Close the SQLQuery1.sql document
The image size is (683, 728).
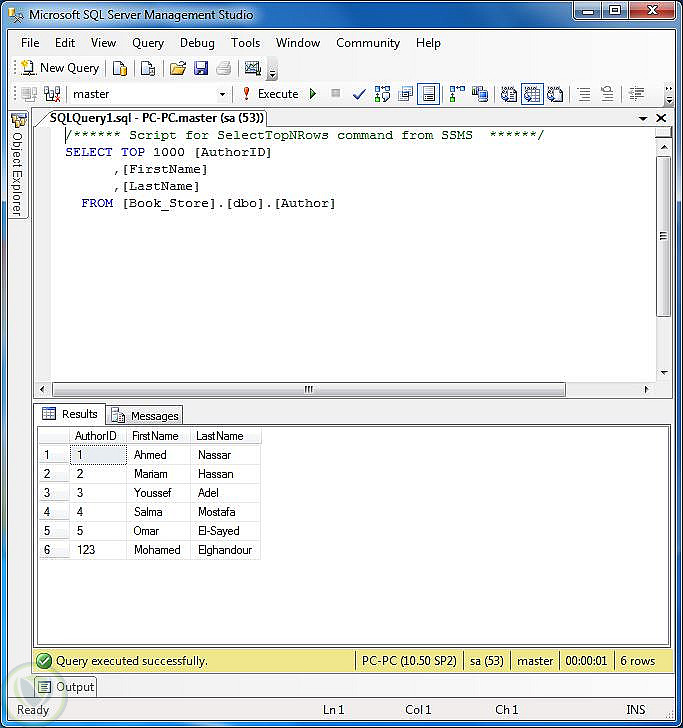tap(661, 118)
